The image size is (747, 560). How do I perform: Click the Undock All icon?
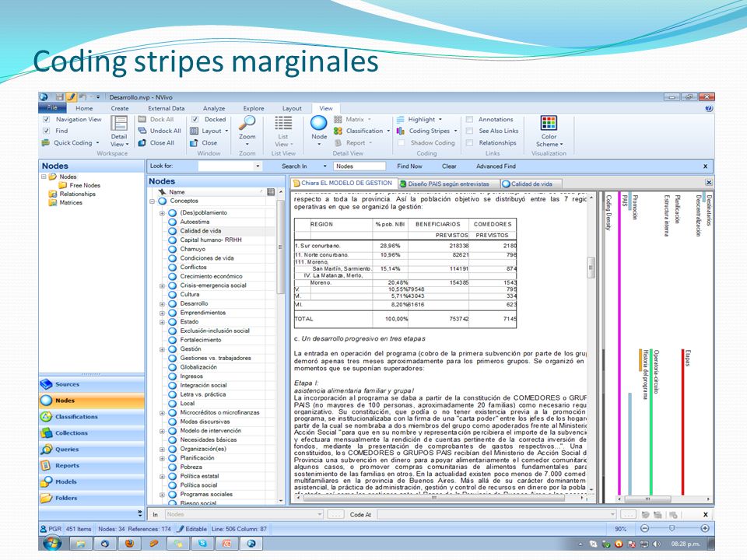tap(142, 131)
